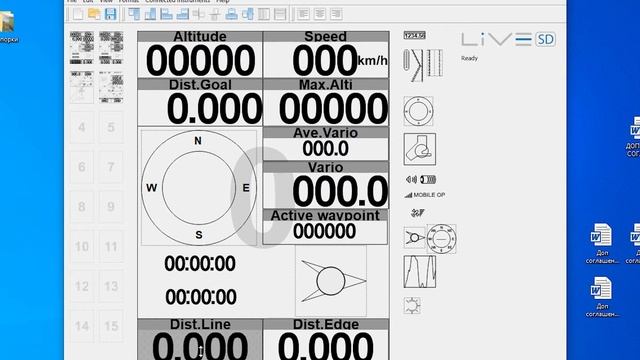Select the third page thumbnail

pos(82,87)
